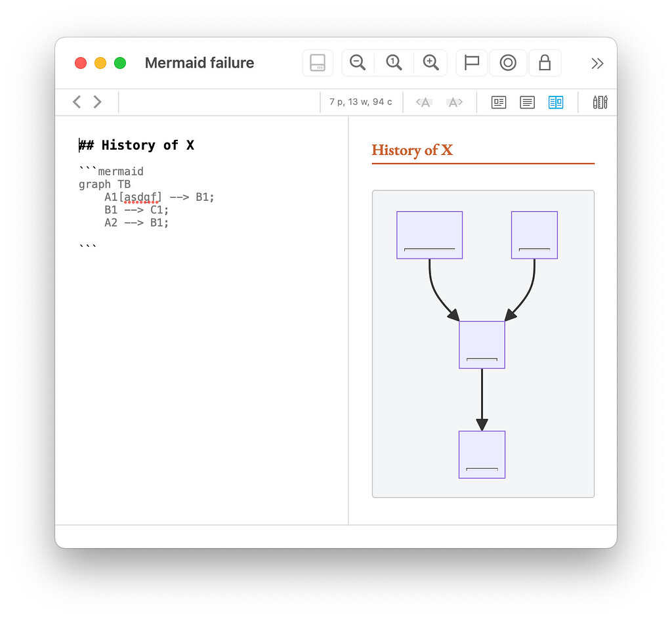This screenshot has width=672, height=621.
Task: Open the style editor pen icon
Action: 600,102
